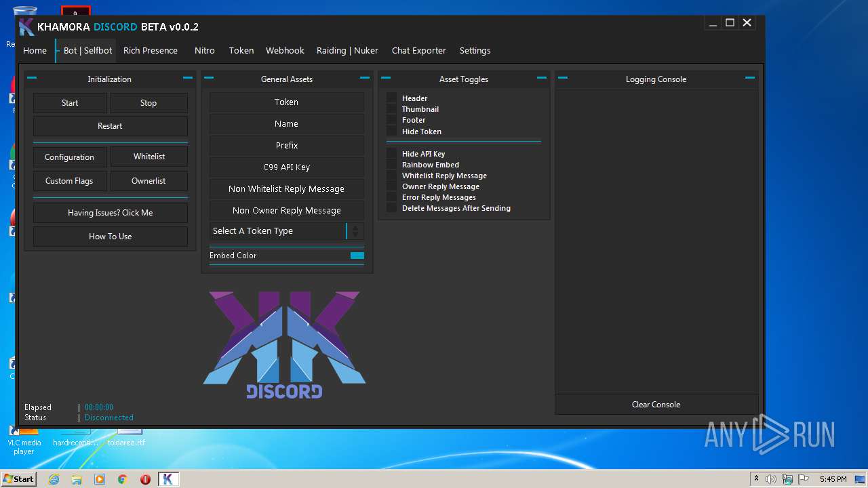868x488 pixels.
Task: Open the Configuration button
Action: coord(69,157)
